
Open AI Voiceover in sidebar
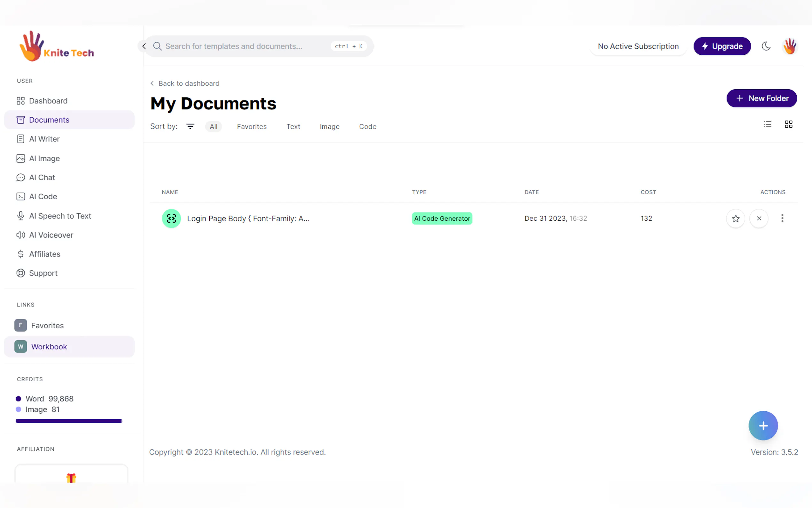click(51, 235)
